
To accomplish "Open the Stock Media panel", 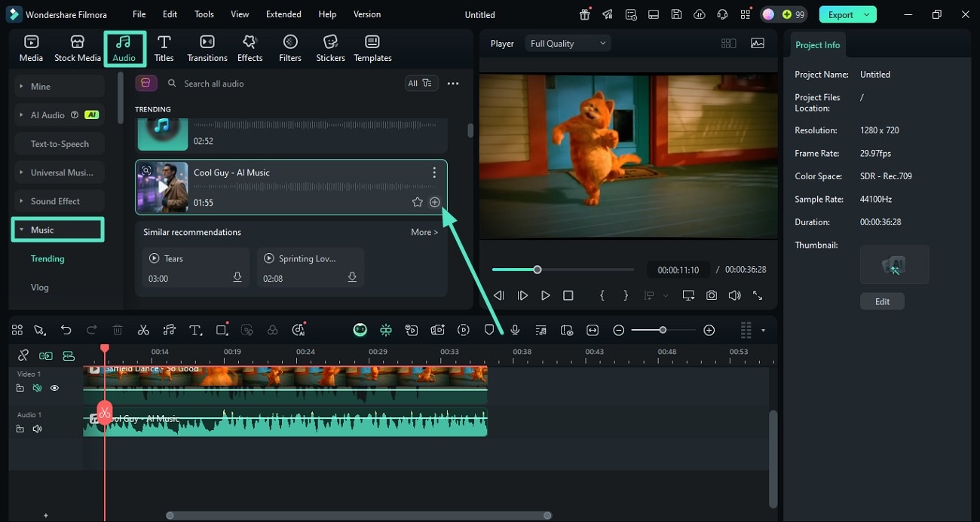I will (x=77, y=48).
